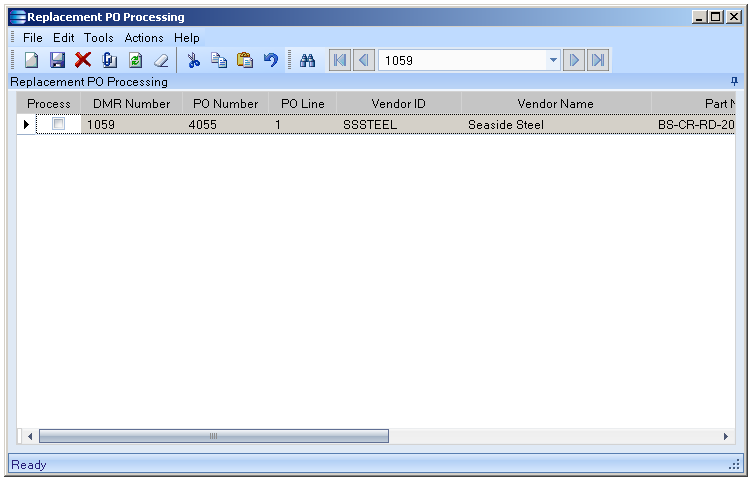Screen dimensions: 753x480
Task: Open the Actions menu
Action: (x=144, y=38)
